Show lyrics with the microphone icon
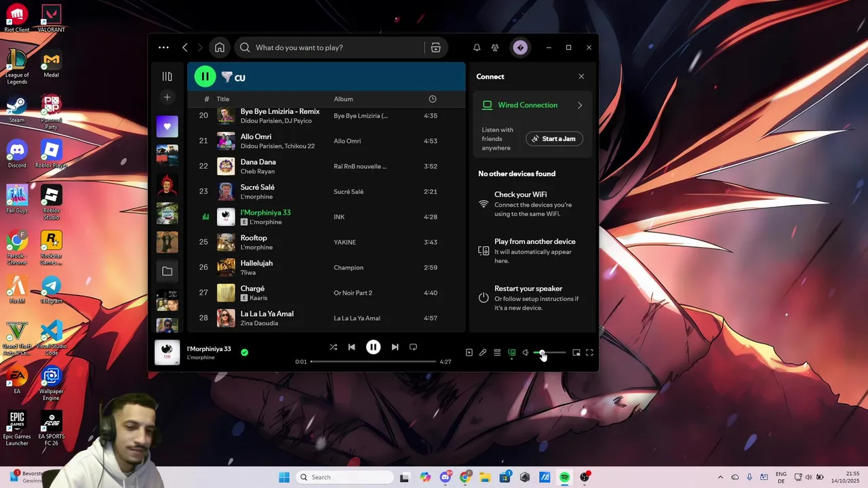The width and height of the screenshot is (868, 488). pos(483,352)
